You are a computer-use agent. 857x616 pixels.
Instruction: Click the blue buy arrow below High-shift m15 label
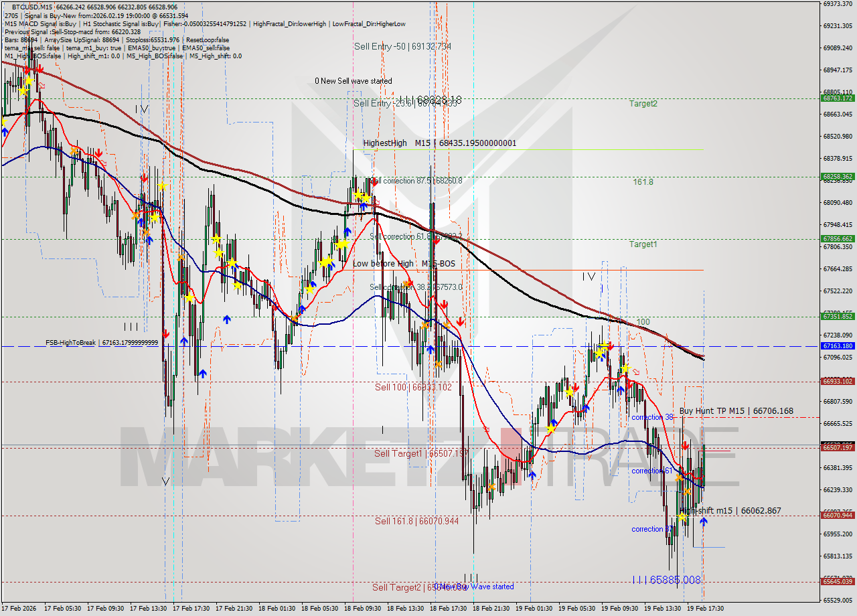(704, 520)
